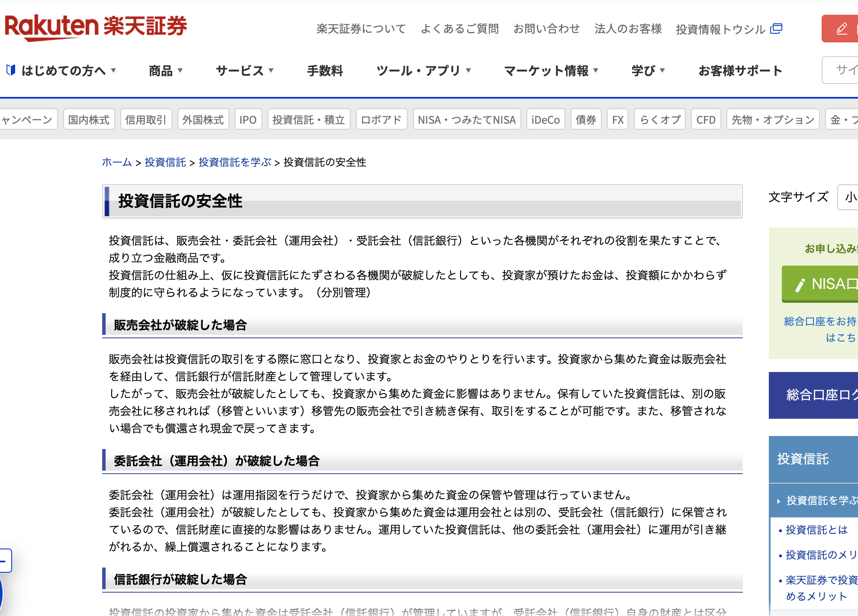Screen dimensions: 858x616
Task: Click the pen icon on the NISA button
Action: pos(800,285)
